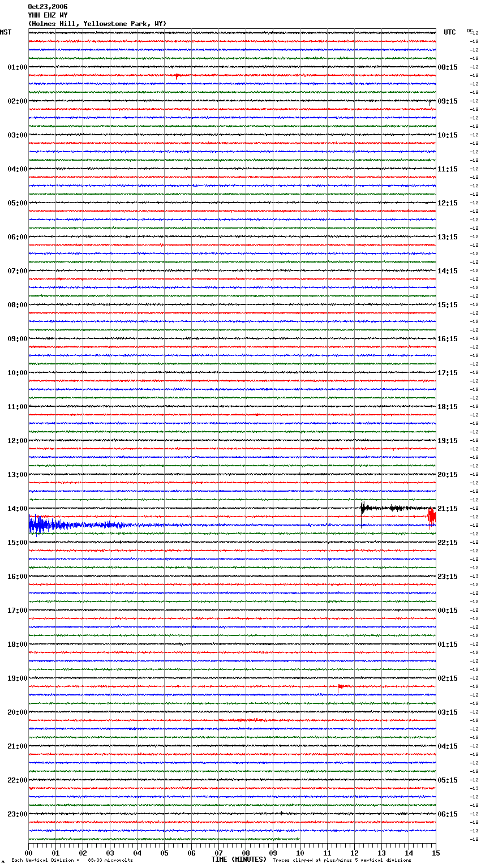Click the 08:15 UTC time label

coord(448,67)
